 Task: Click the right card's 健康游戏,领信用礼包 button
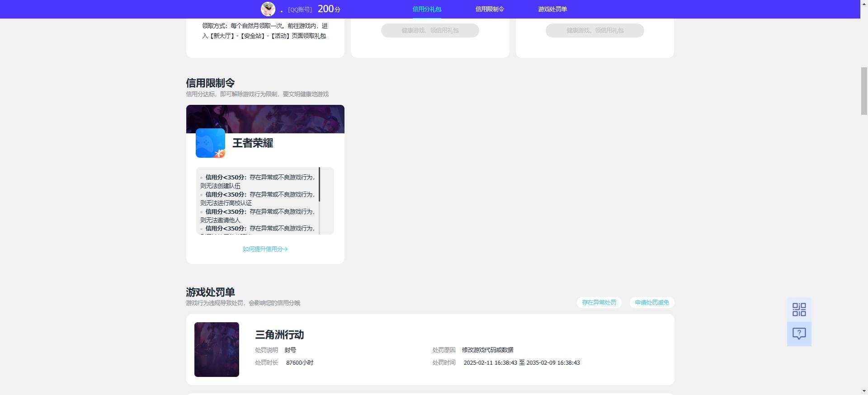595,30
